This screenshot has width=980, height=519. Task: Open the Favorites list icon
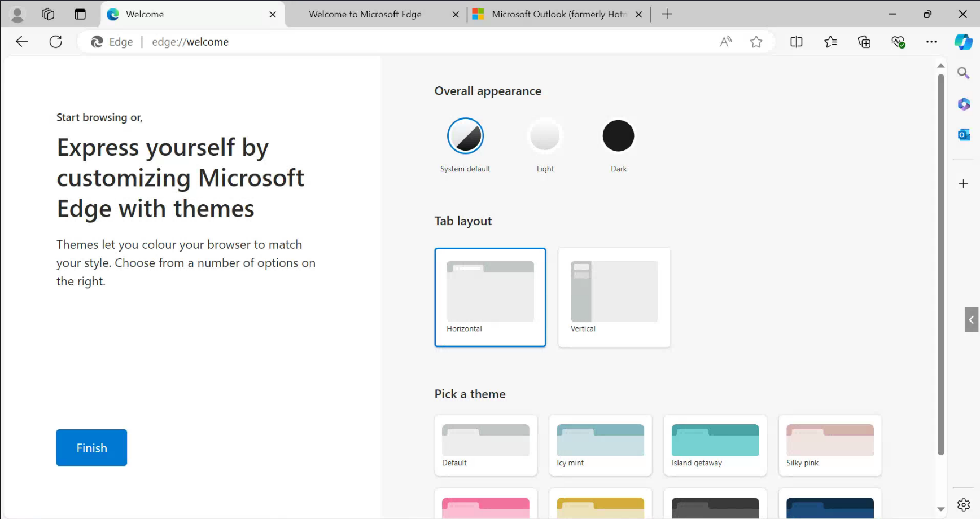[x=830, y=42]
